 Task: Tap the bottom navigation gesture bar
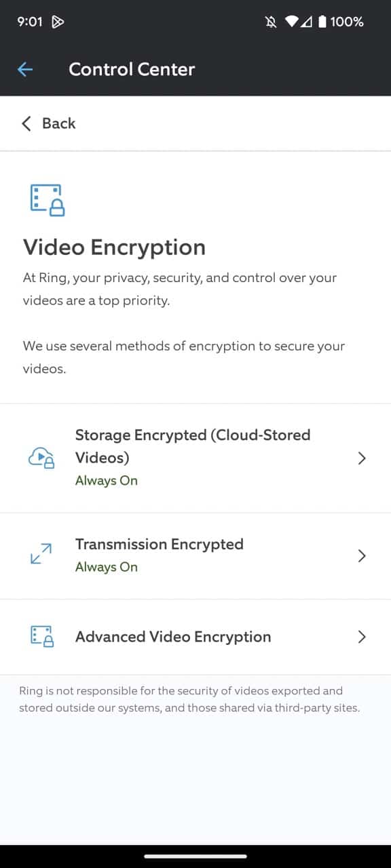[195, 856]
